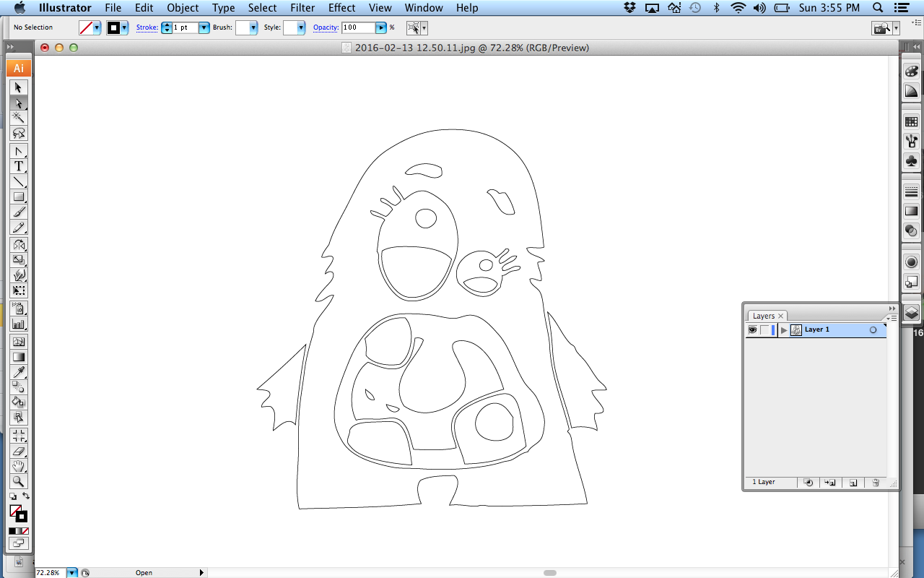Show the Transparency panel
The width and height of the screenshot is (924, 578).
(911, 230)
